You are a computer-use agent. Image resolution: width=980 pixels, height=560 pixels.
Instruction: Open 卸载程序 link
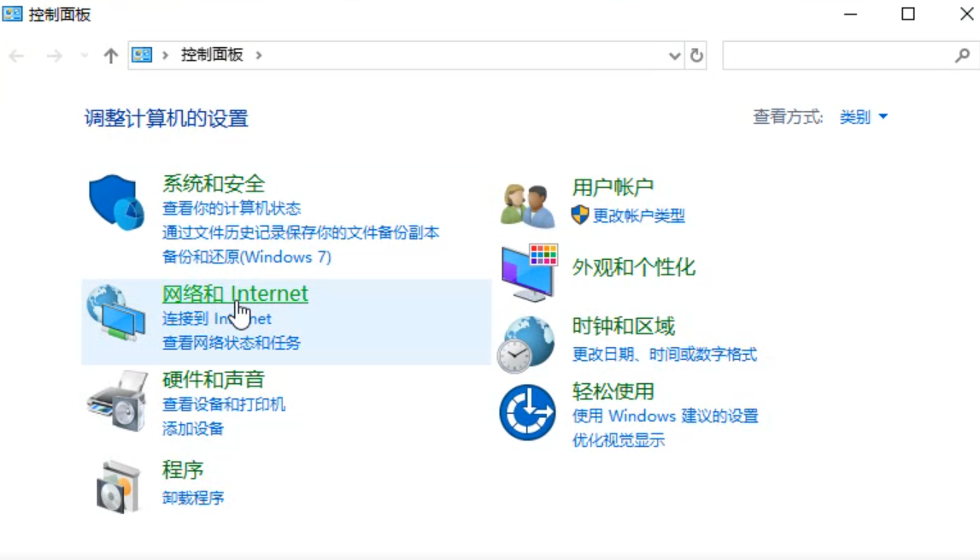[193, 498]
